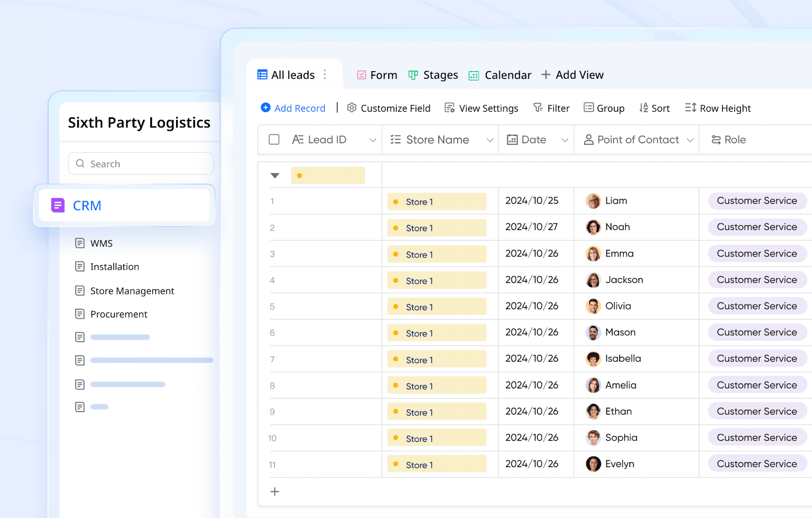Click Add View
The height and width of the screenshot is (518, 812).
(x=572, y=75)
